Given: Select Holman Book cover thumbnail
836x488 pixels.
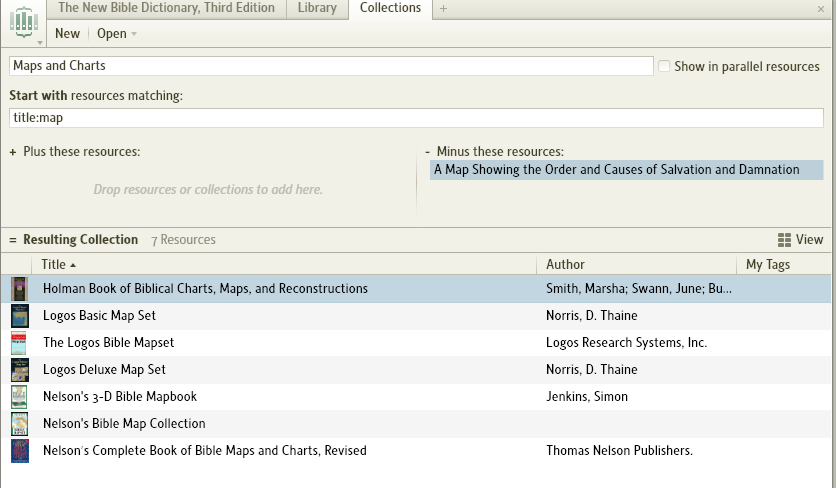Looking at the screenshot, I should coord(20,289).
